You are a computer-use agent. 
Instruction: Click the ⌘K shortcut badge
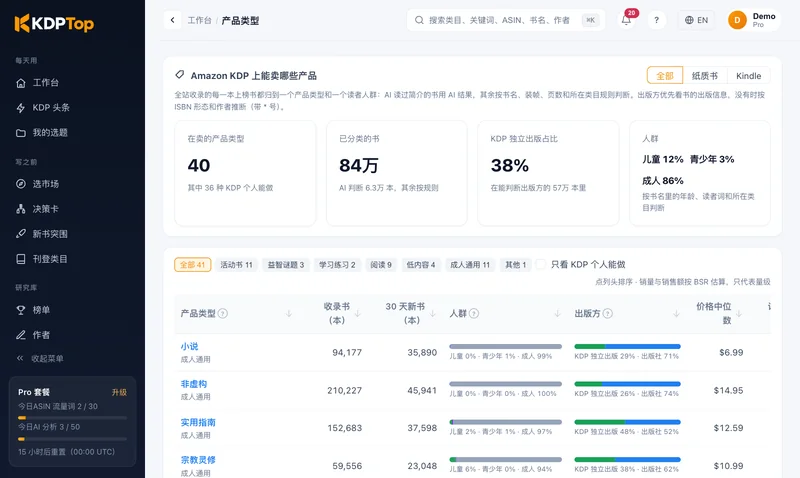[590, 20]
